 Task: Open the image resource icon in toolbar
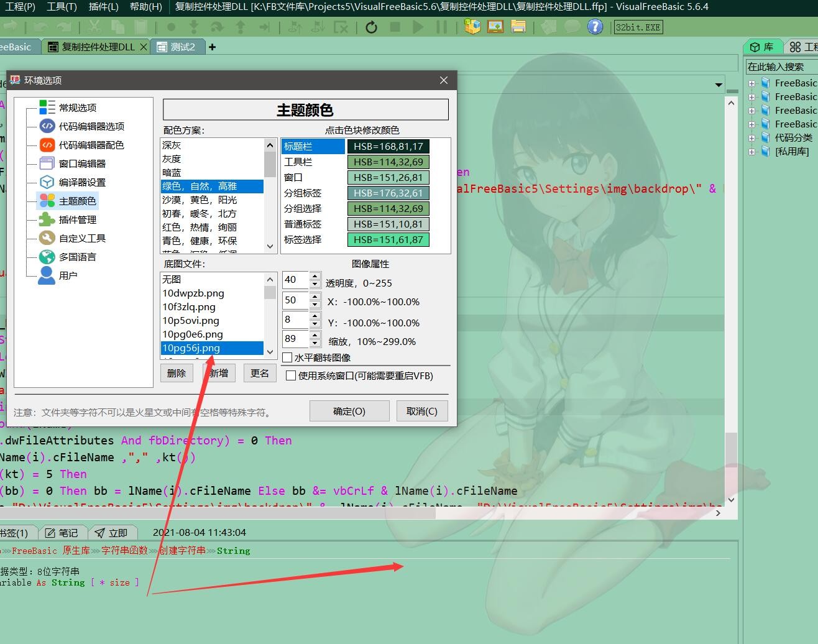pos(495,27)
